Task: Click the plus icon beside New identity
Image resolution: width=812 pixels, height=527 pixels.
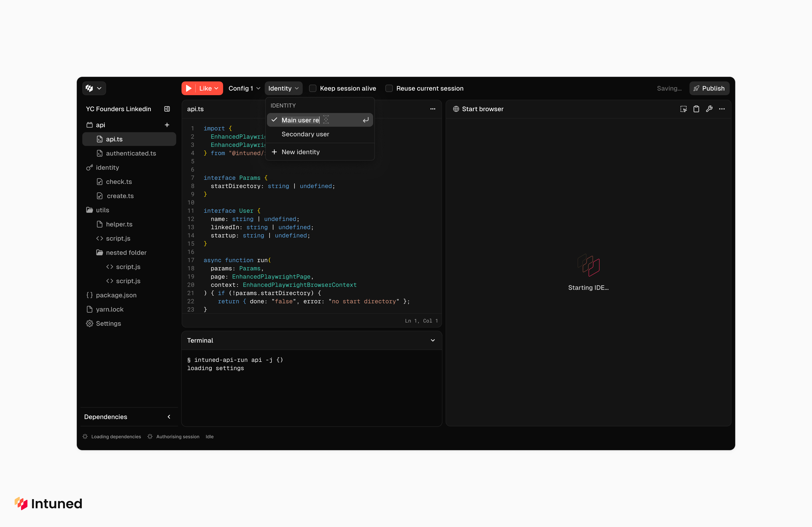Action: click(274, 152)
